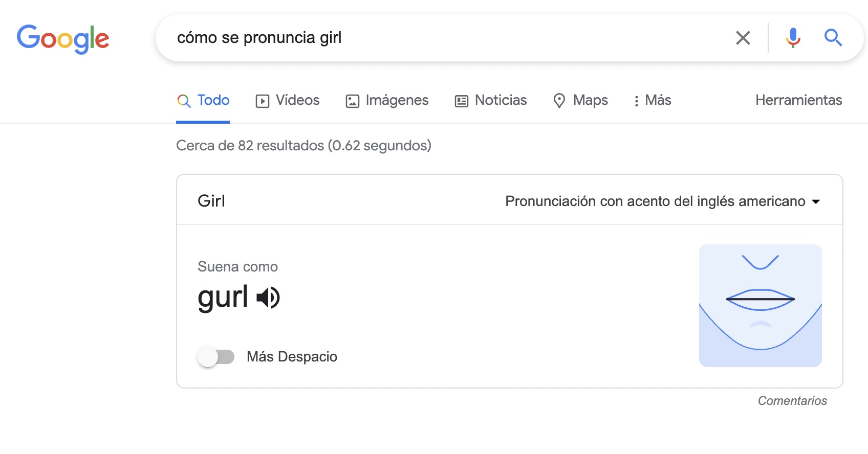Viewport: 868px width, 454px height.
Task: Click the microphone voice search icon
Action: pyautogui.click(x=794, y=37)
